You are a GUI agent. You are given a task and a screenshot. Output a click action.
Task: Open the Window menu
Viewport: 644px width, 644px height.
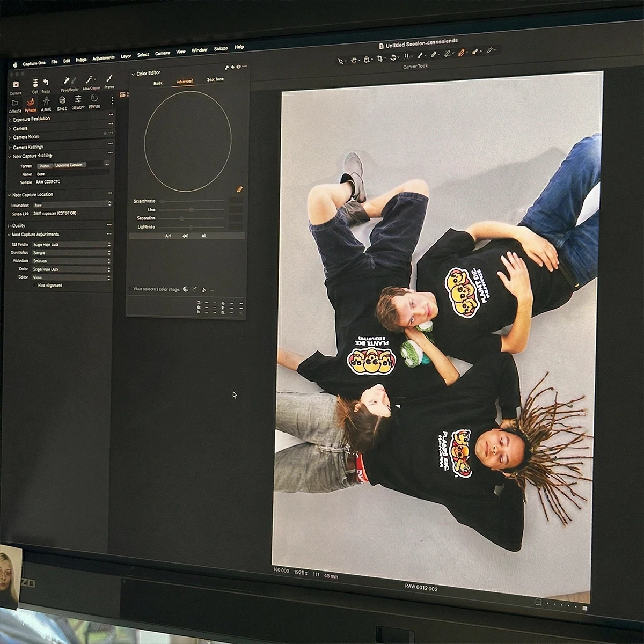[x=200, y=50]
